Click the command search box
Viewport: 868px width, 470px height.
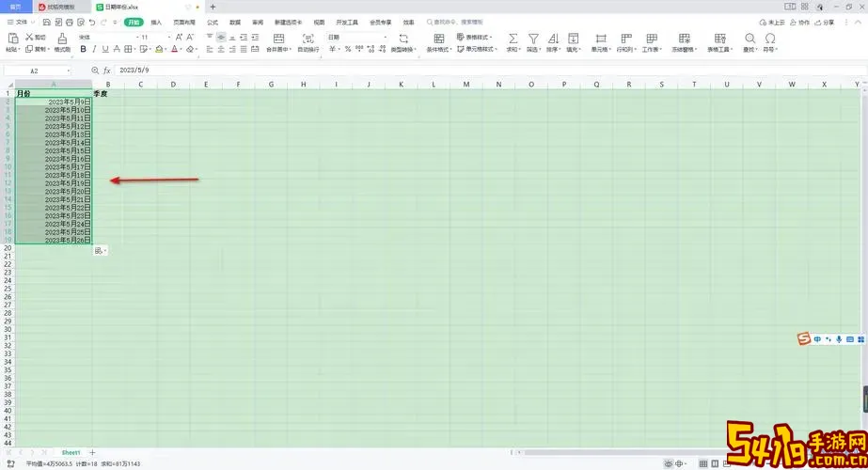click(455, 23)
